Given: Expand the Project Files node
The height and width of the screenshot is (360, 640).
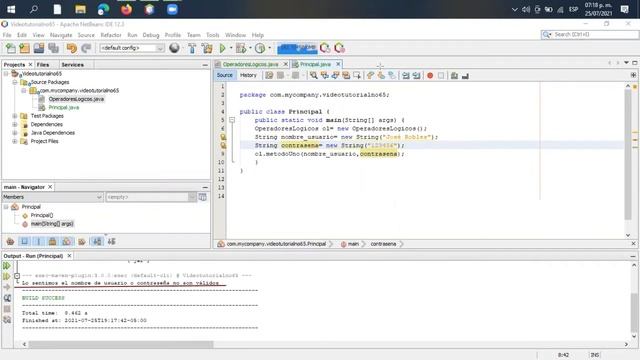Looking at the screenshot, I should pyautogui.click(x=15, y=142).
